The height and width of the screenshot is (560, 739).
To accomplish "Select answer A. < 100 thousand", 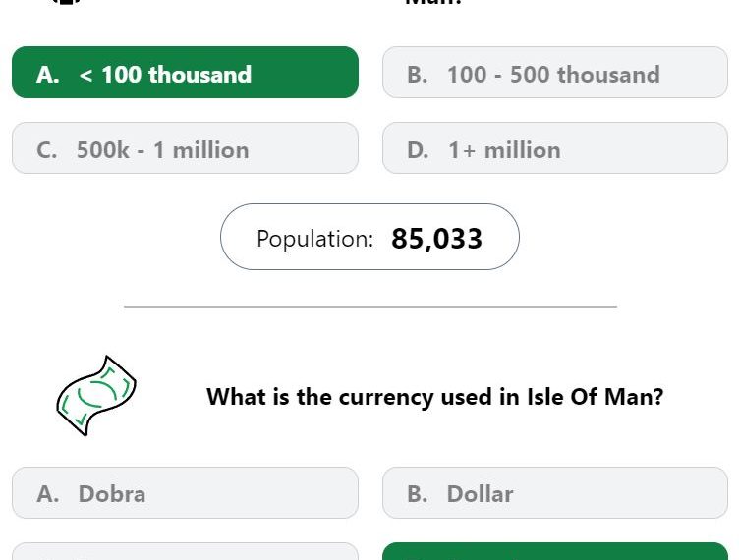I will click(x=185, y=72).
